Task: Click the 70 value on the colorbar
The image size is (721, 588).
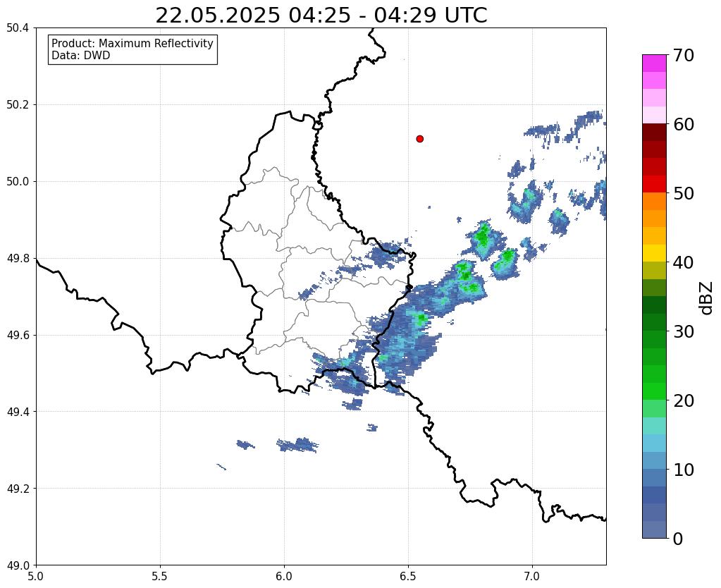Action: [683, 55]
